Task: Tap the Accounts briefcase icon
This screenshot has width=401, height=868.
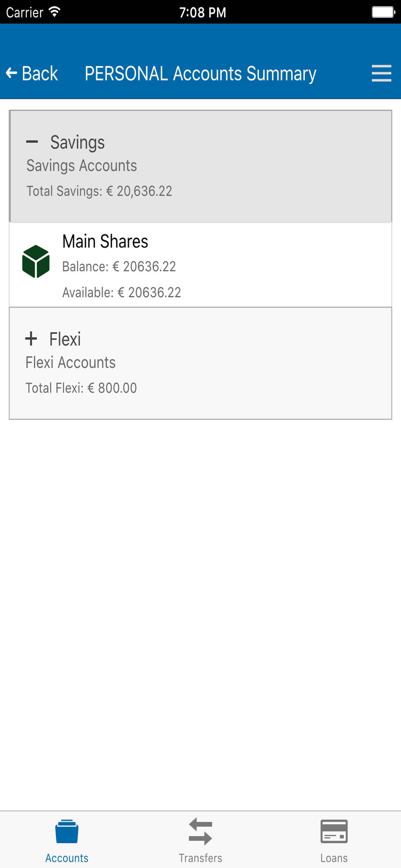Action: coord(67,832)
